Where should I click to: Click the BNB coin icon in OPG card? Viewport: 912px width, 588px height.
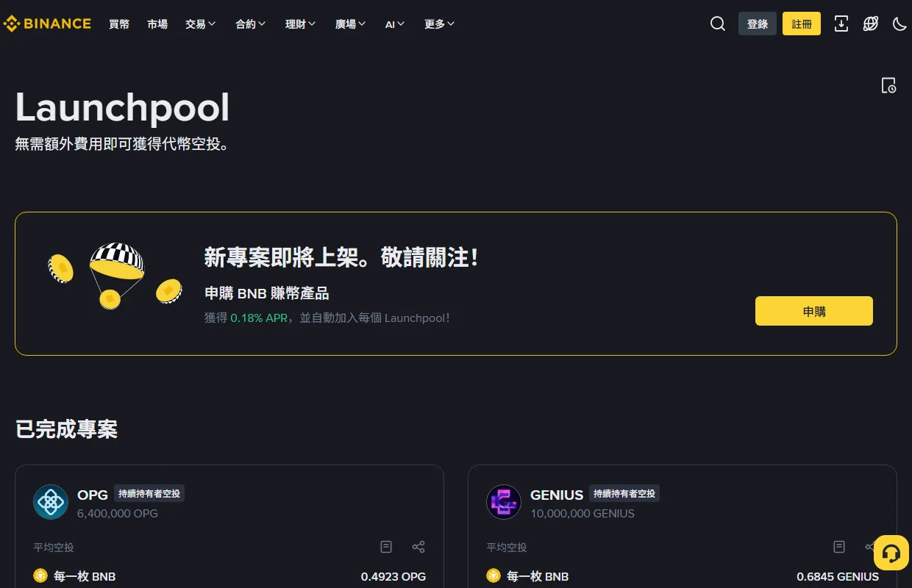click(x=40, y=576)
